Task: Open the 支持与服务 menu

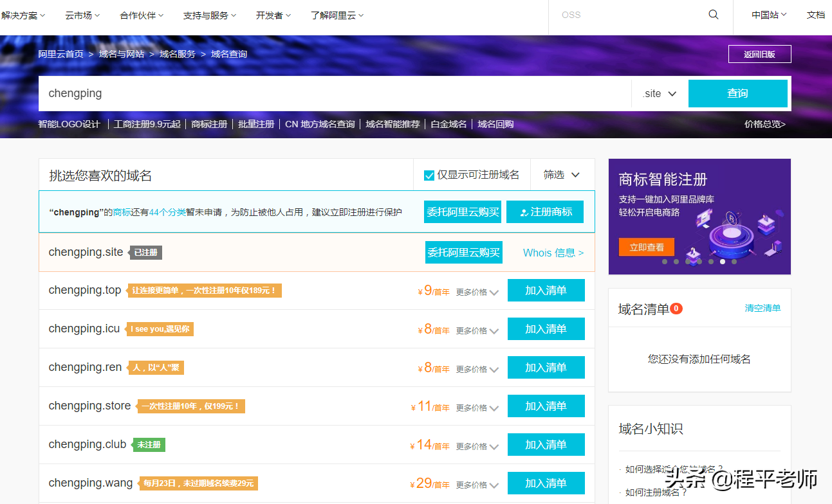Action: 210,15
